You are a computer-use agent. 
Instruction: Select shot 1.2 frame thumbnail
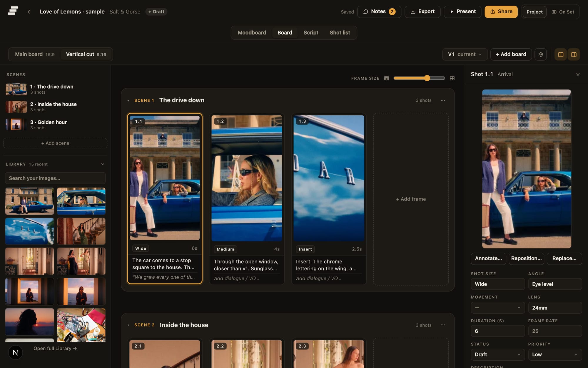pos(247,178)
